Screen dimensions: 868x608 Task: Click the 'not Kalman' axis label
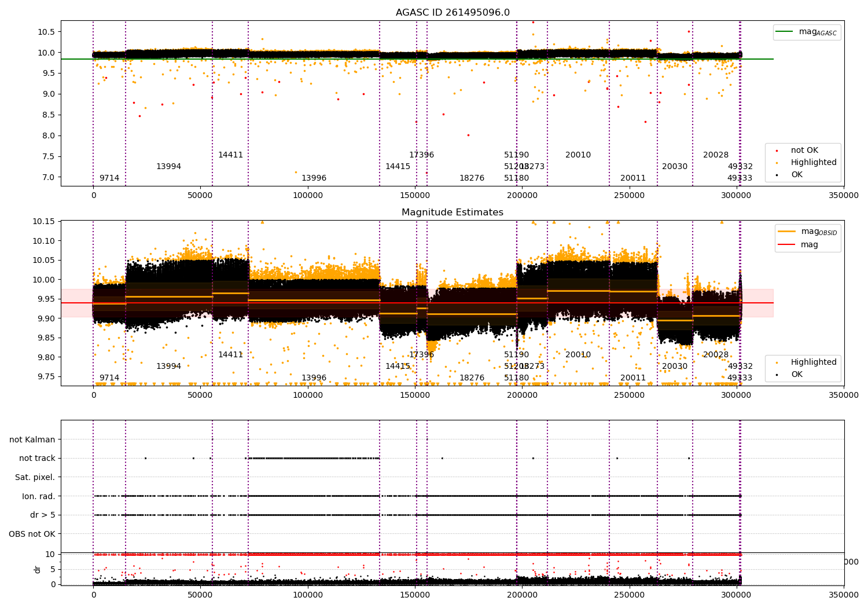32,440
